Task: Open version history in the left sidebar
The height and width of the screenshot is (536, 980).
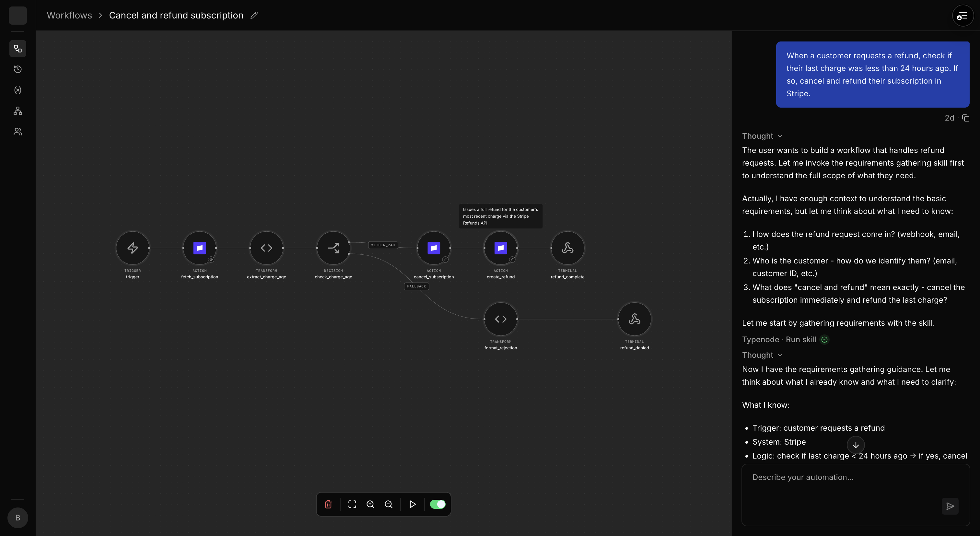Action: tap(17, 69)
